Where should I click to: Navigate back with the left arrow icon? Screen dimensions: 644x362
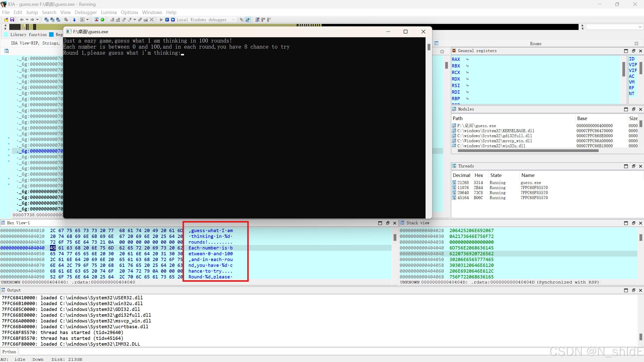click(22, 20)
